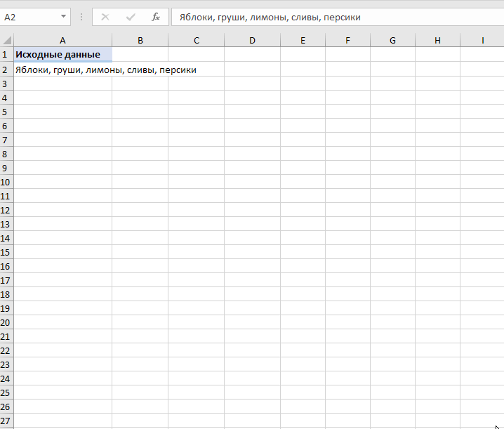504x429 pixels.
Task: Click empty cell E5 in the grid
Action: [303, 112]
